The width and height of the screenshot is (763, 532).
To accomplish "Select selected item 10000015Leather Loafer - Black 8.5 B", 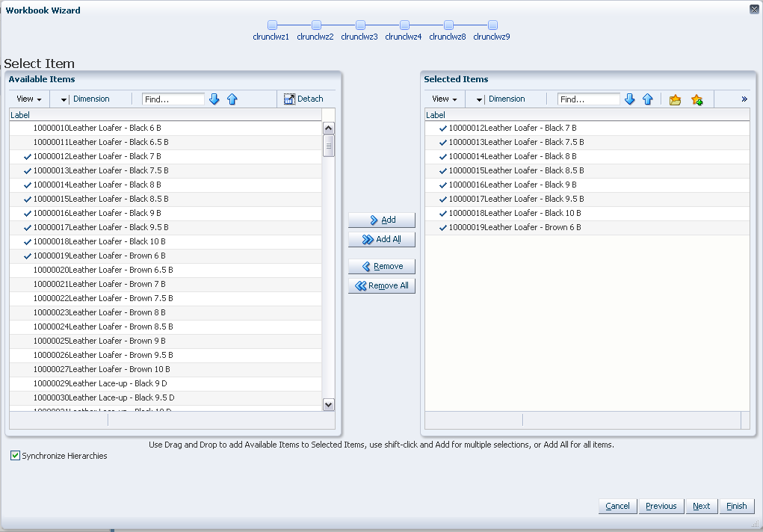I will (587, 170).
